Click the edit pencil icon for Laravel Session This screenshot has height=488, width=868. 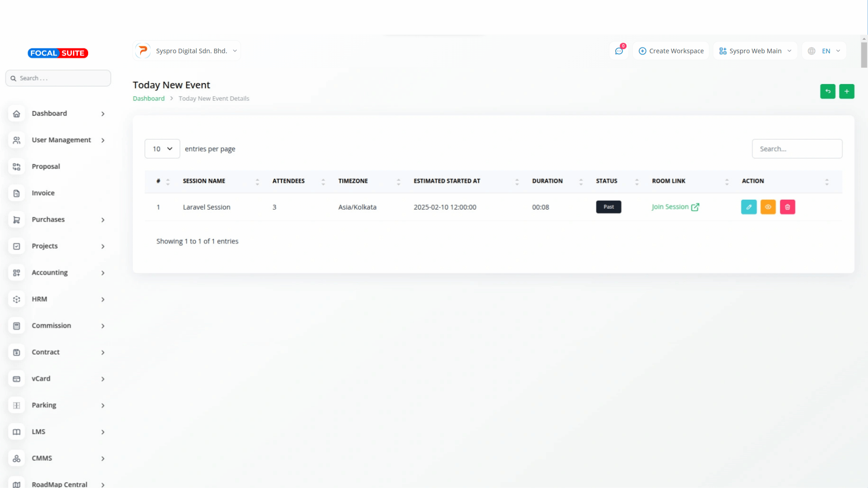[x=749, y=207]
